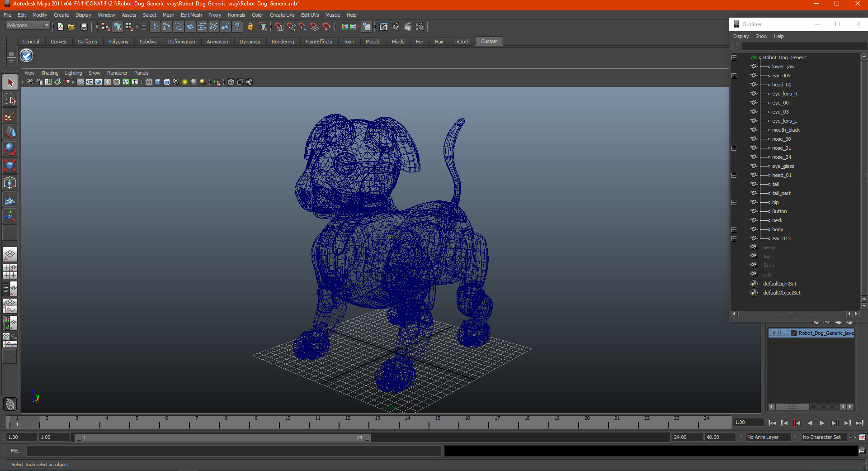This screenshot has height=471, width=868.
Task: Open Script Editor button
Action: click(862, 451)
